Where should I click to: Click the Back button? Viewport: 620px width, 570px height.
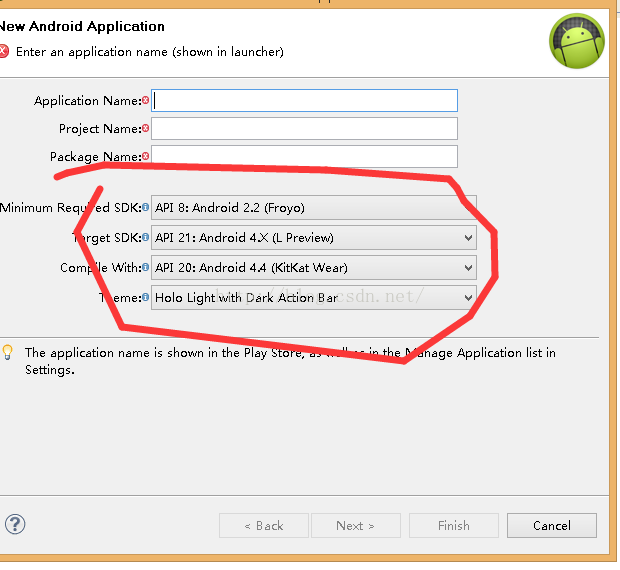pos(264,526)
